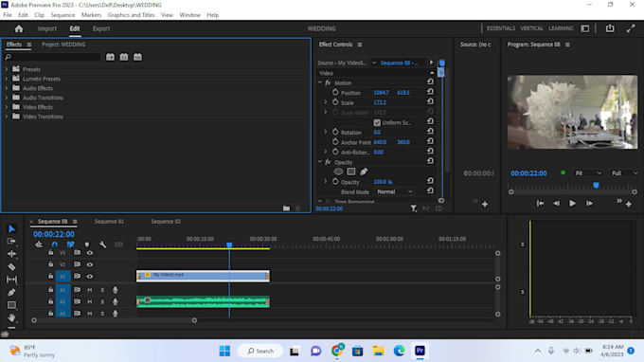Screen dimensions: 644x362
Task: Open workspaces layout icon
Action: pos(585,28)
